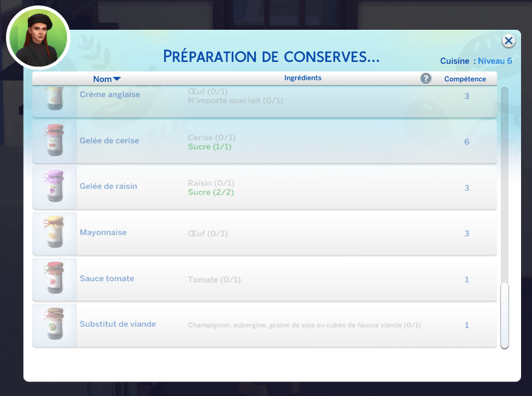Click the Cerise (0/1) ingredient text
Image resolution: width=532 pixels, height=396 pixels.
pos(212,137)
